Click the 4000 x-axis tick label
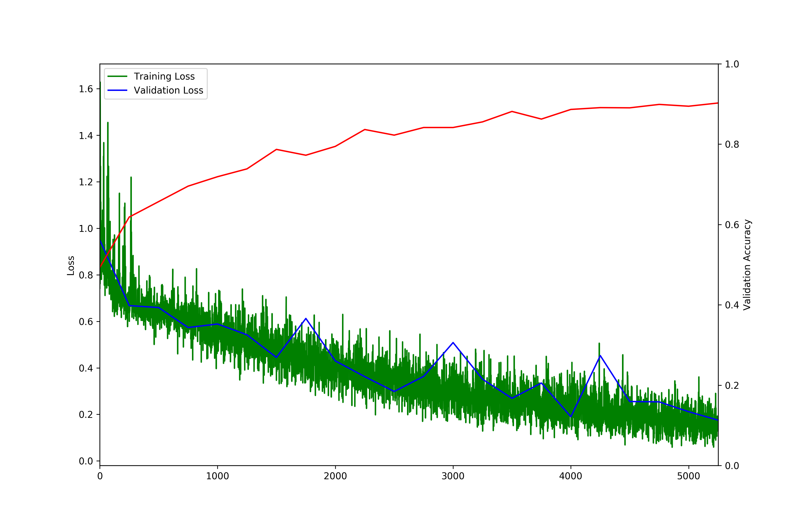 [x=571, y=476]
